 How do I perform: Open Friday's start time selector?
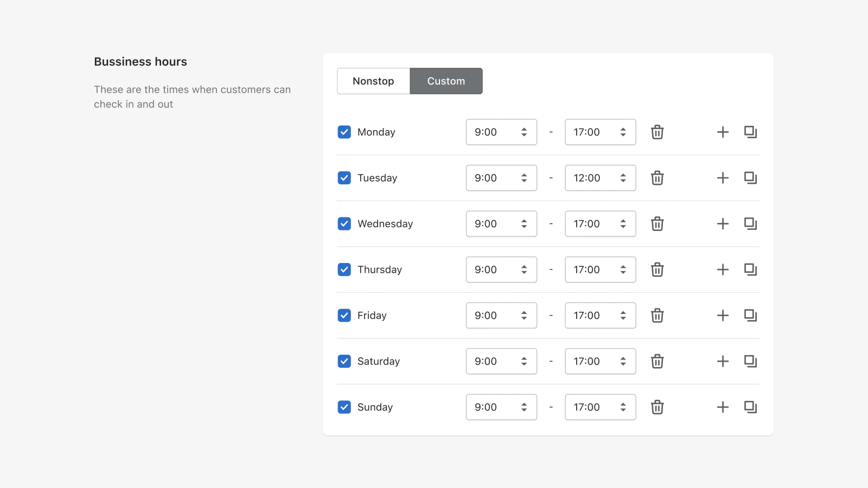coord(501,316)
